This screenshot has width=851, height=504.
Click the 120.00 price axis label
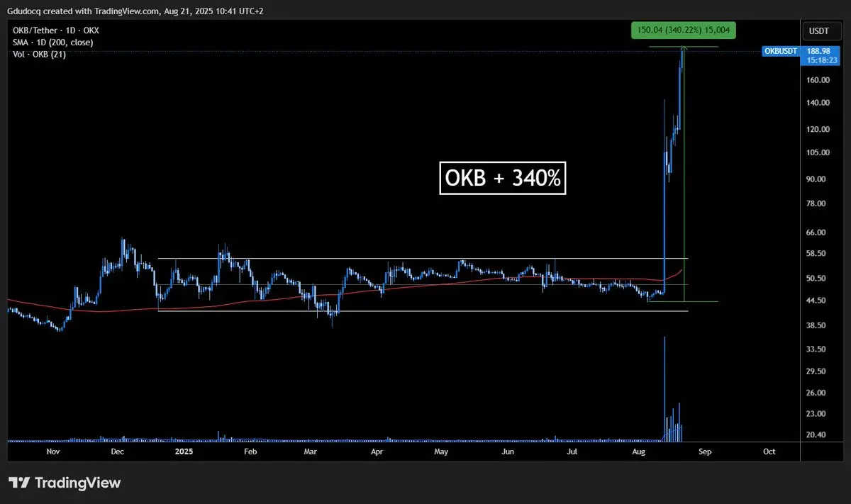pos(818,130)
